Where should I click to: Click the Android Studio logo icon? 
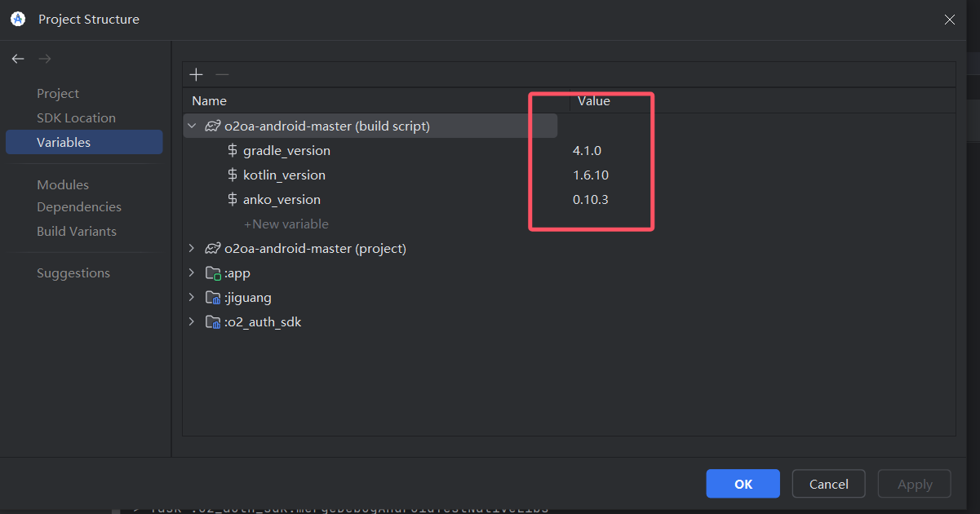click(x=18, y=19)
